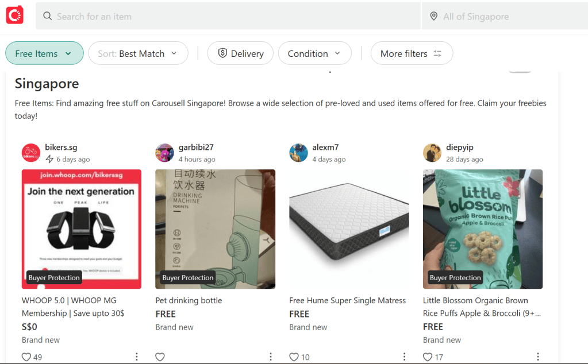Open more options for WHOOP listing
The width and height of the screenshot is (588, 364).
pyautogui.click(x=136, y=357)
